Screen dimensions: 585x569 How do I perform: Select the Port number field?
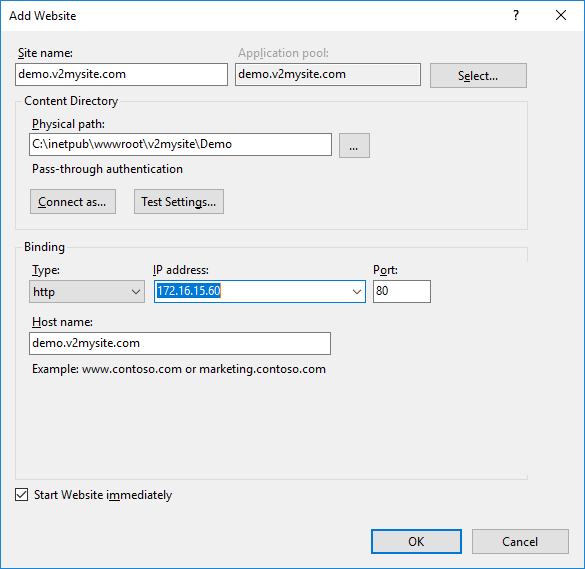402,291
